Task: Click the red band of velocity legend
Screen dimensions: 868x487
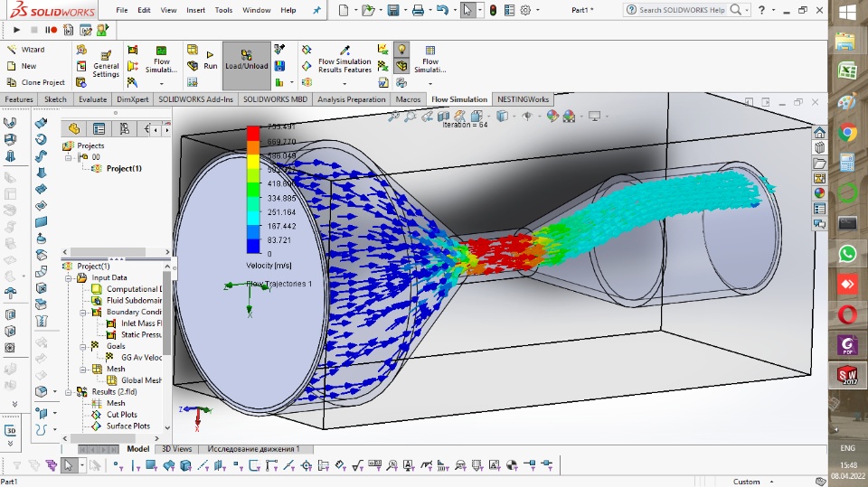Action: click(252, 134)
